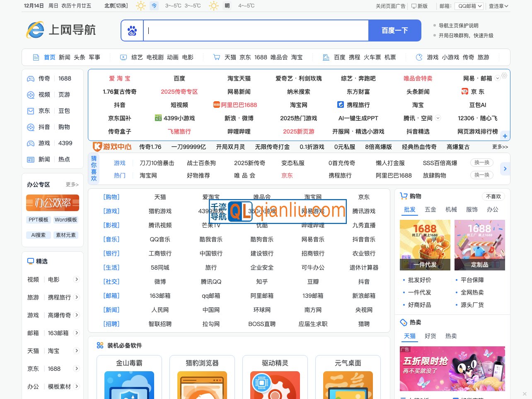Viewport: 532px width, 399px height.
Task: Select 军事 in the top navigation bar
Action: click(x=94, y=57)
